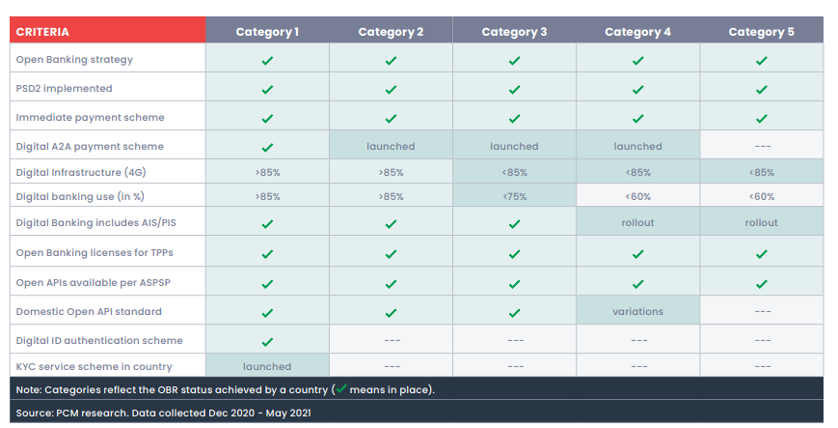
Task: Click the green checkmark in the note legend
Action: [x=340, y=388]
